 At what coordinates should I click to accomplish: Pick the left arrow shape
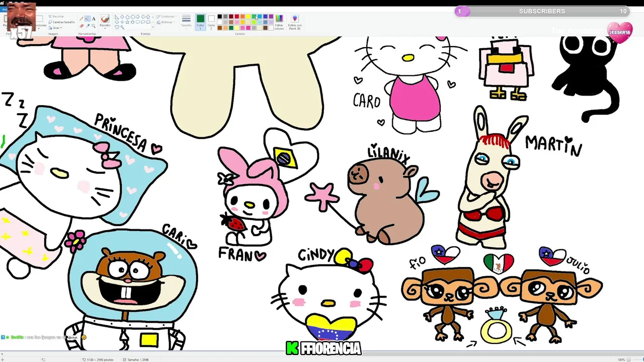pos(143,17)
